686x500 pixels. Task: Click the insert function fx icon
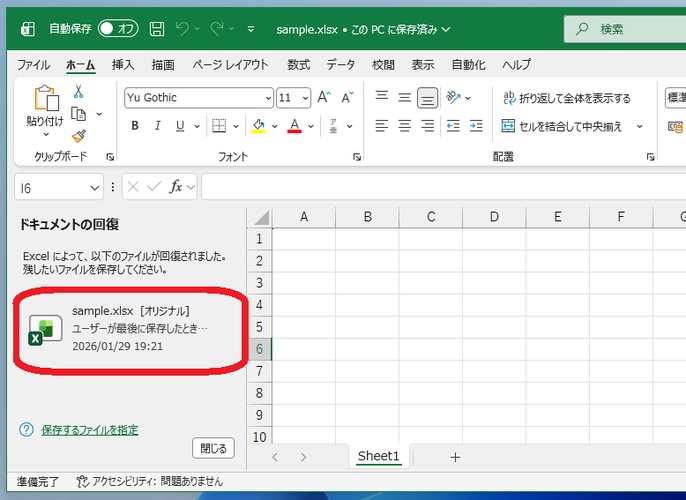[x=176, y=187]
